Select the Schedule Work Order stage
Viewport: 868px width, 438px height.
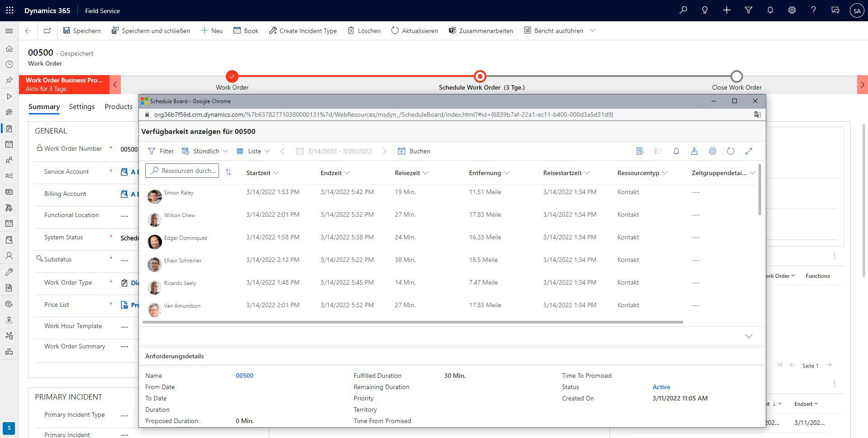coord(480,76)
